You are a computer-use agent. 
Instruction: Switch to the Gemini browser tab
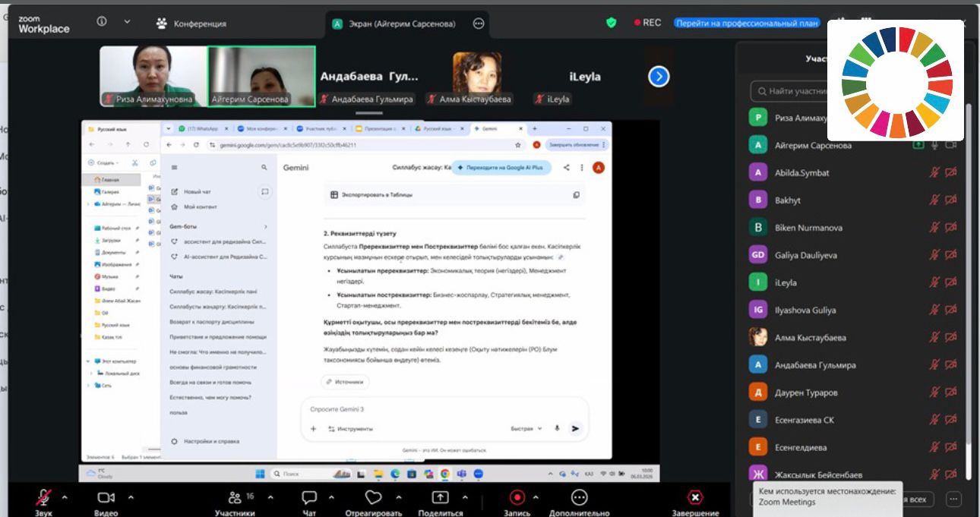pos(490,128)
